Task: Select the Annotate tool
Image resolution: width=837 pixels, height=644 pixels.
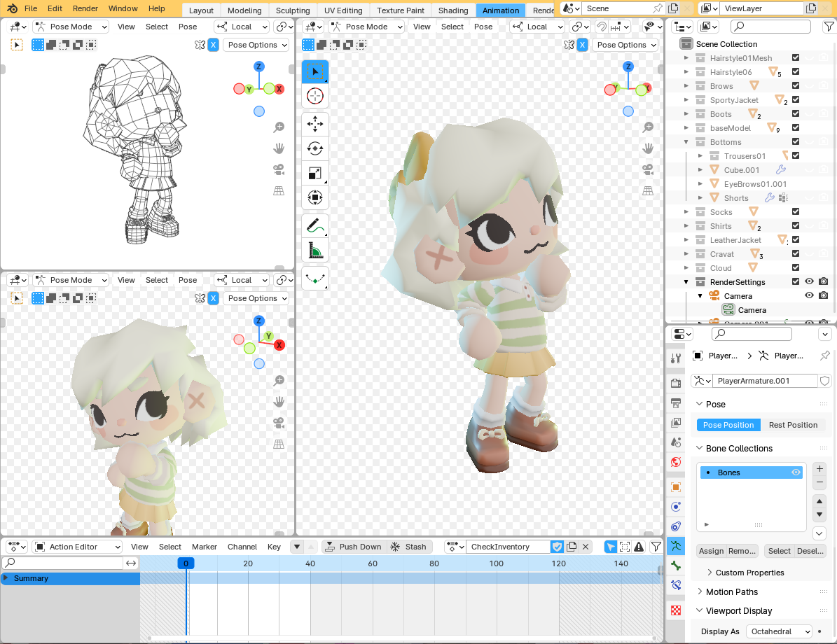Action: tap(315, 225)
